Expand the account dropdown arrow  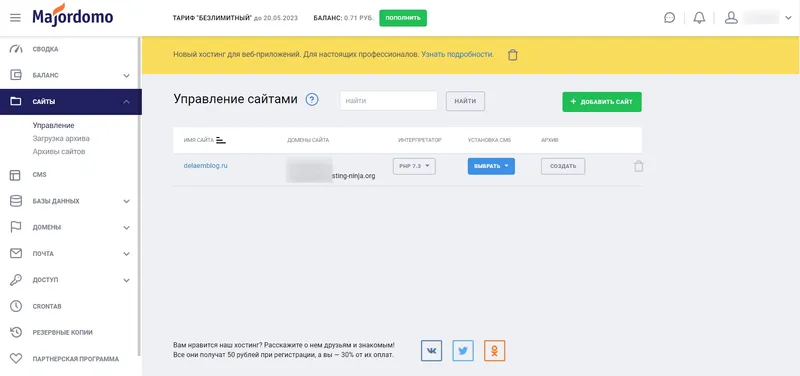(x=788, y=18)
